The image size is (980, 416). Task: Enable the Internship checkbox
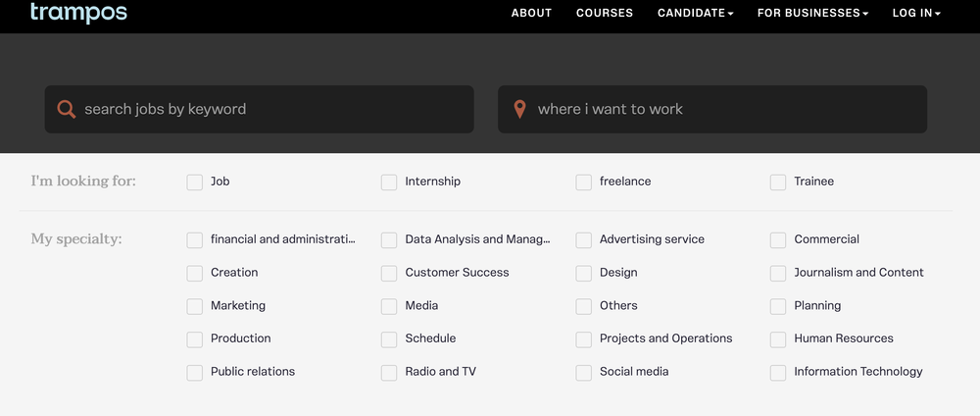pyautogui.click(x=389, y=182)
